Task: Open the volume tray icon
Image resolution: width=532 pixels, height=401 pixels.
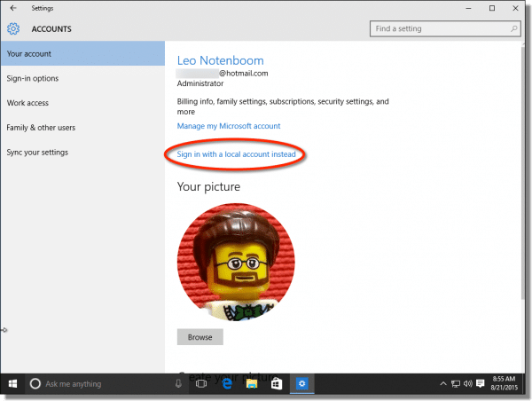Action: 468,384
